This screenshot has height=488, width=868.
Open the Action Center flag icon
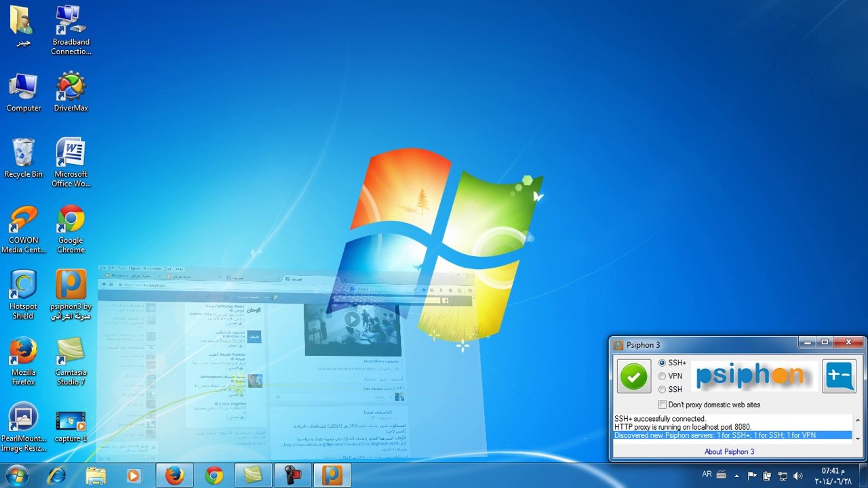751,476
